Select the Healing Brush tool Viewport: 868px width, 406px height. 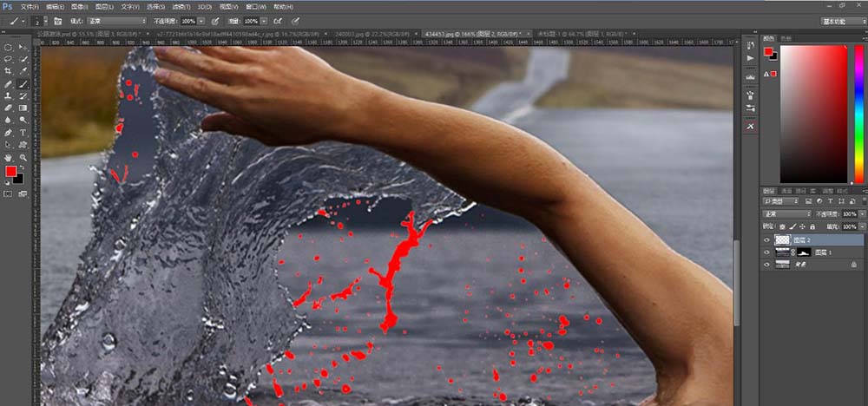coord(9,84)
